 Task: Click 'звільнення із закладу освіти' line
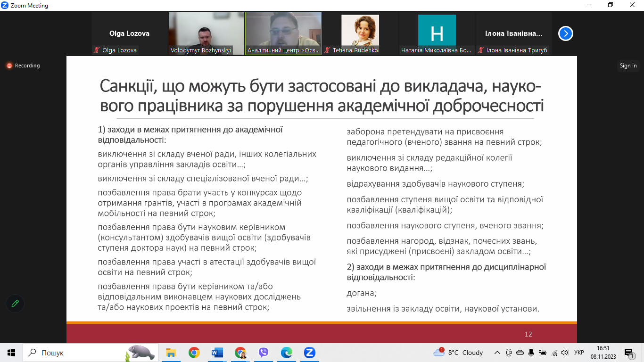[443, 309]
